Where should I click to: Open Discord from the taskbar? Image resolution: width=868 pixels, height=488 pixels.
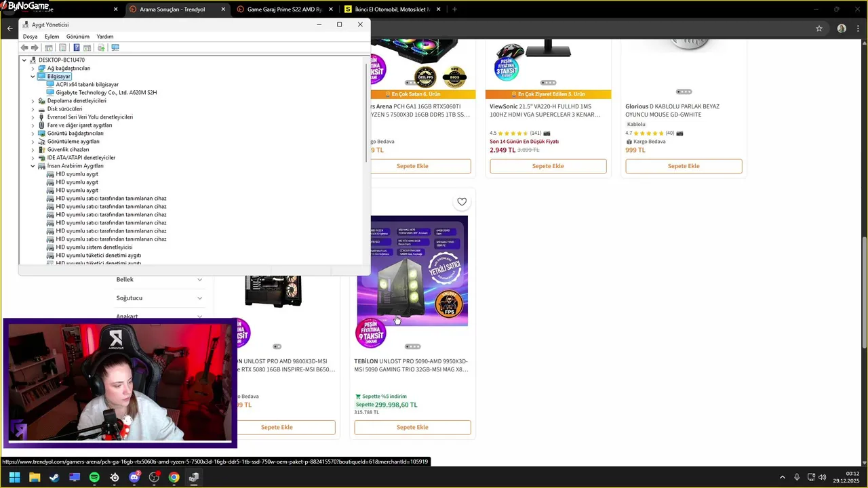tap(134, 477)
